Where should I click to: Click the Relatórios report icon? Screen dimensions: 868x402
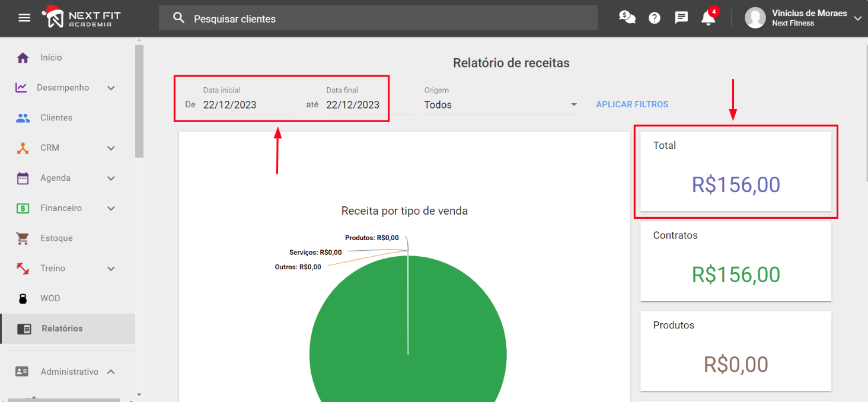[x=24, y=328]
